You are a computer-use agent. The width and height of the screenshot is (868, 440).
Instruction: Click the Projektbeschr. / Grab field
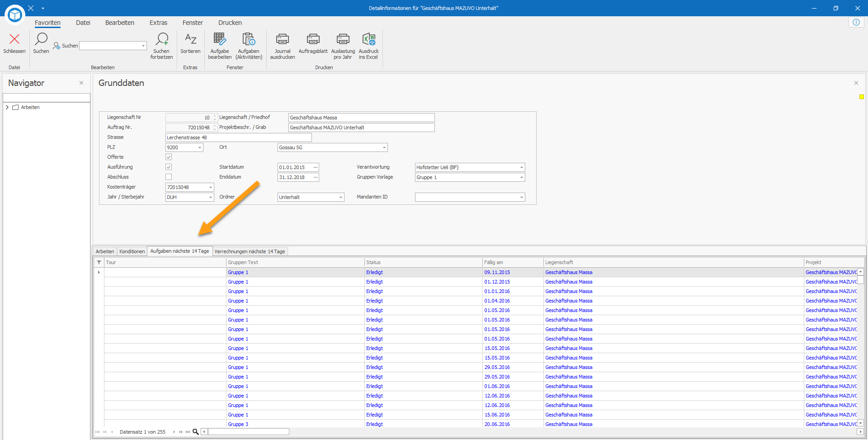tap(361, 128)
